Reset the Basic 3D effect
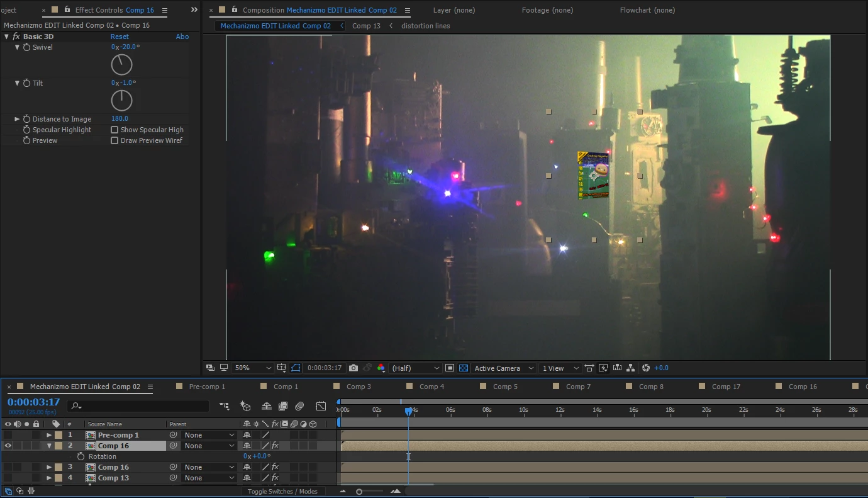This screenshot has height=498, width=868. click(x=120, y=37)
